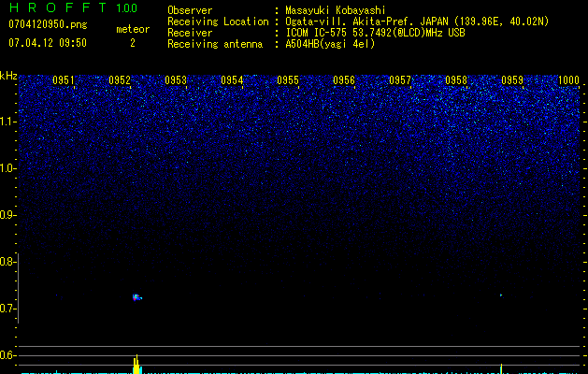Click the 'Receiving antenna' label

(x=215, y=44)
